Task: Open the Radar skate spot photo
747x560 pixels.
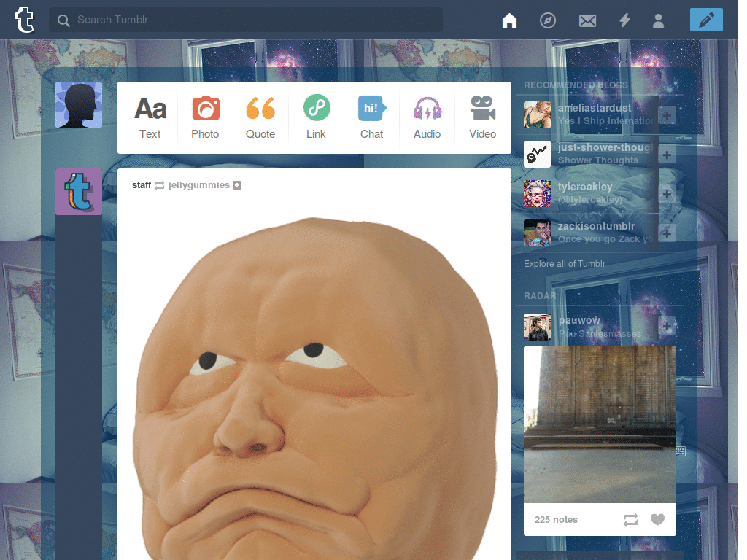Action: 600,424
